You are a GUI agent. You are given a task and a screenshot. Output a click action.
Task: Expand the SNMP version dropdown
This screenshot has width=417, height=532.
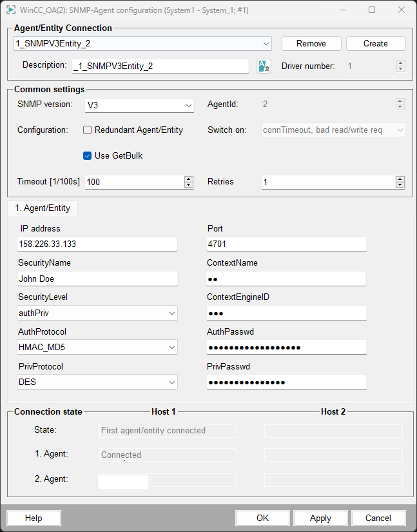(x=188, y=105)
